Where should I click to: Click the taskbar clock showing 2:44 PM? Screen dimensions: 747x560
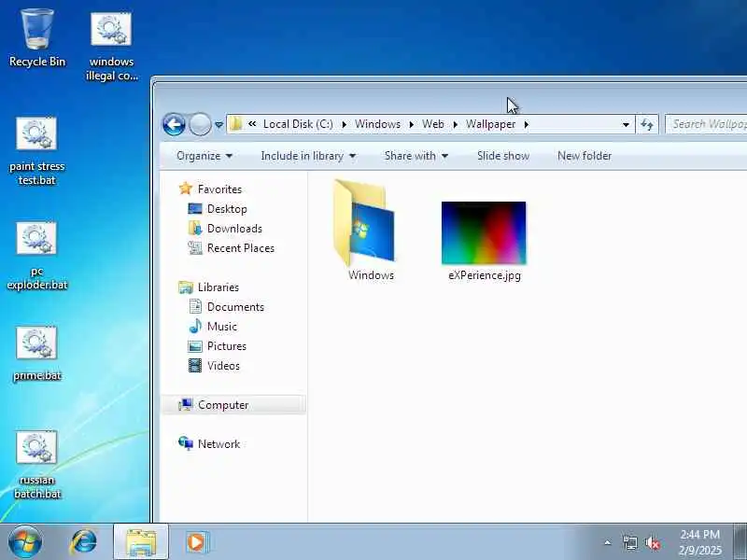coord(699,542)
